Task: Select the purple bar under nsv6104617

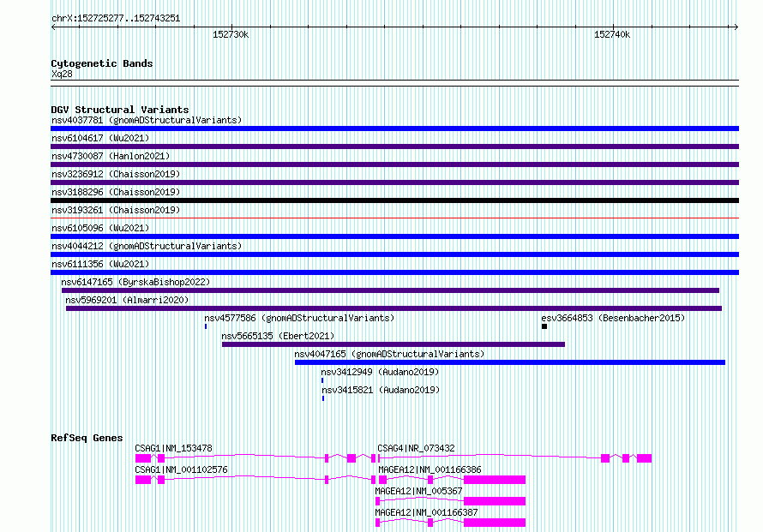Action: 394,146
